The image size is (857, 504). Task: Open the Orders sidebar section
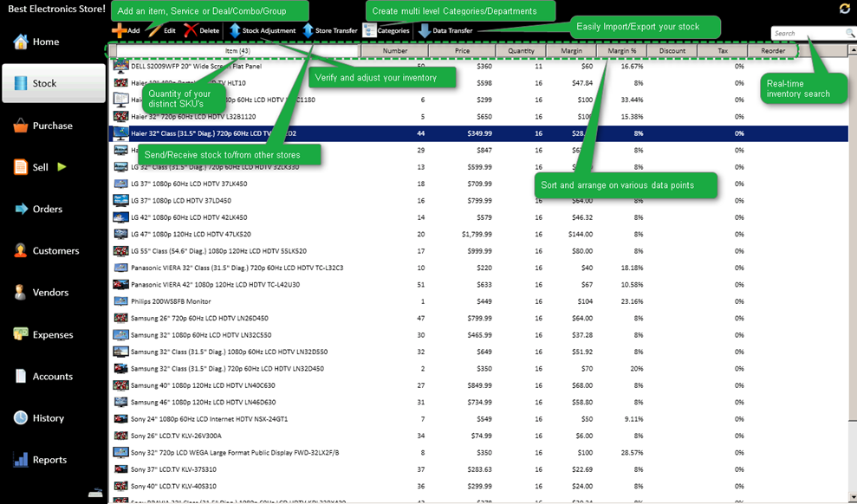tap(47, 209)
